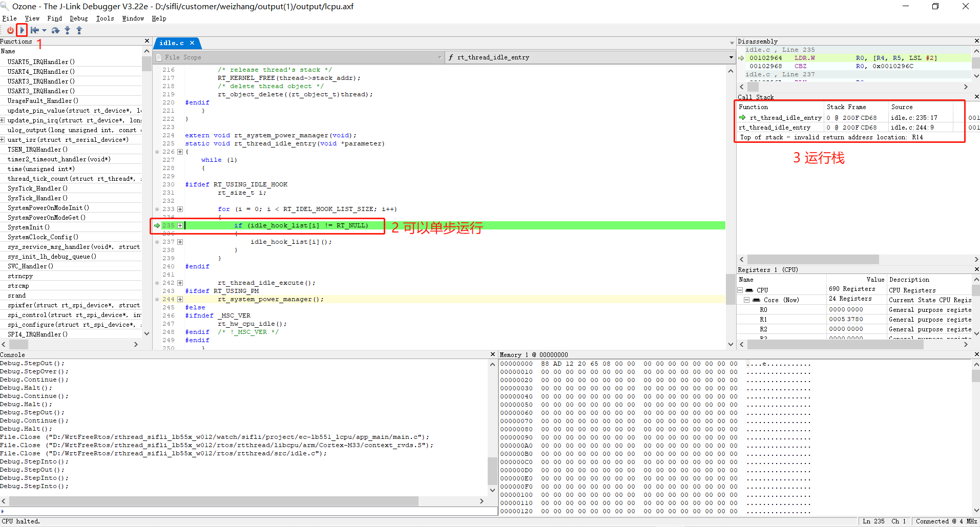Image resolution: width=980 pixels, height=527 pixels.
Task: Click the red power stop-debug icon
Action: (x=10, y=30)
